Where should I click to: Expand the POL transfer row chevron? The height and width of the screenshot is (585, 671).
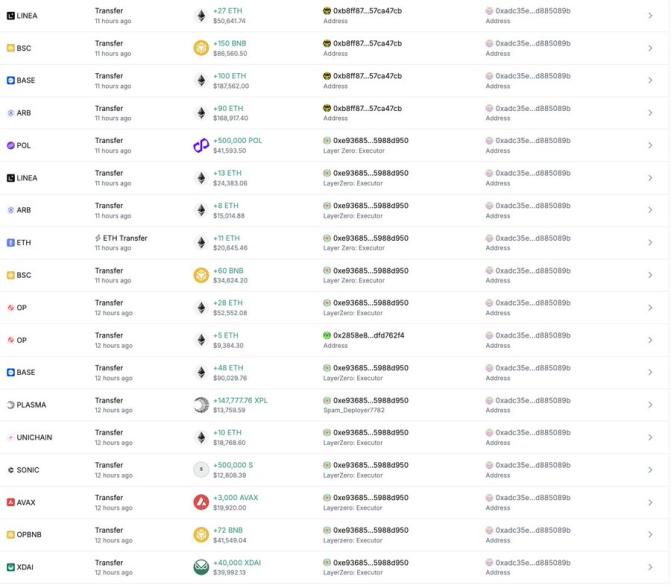650,146
